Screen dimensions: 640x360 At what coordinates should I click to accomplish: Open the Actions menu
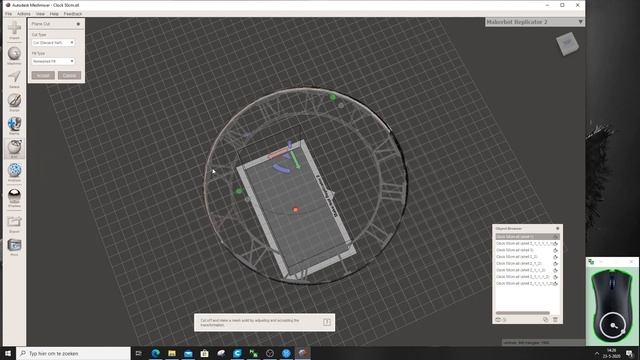pos(24,14)
